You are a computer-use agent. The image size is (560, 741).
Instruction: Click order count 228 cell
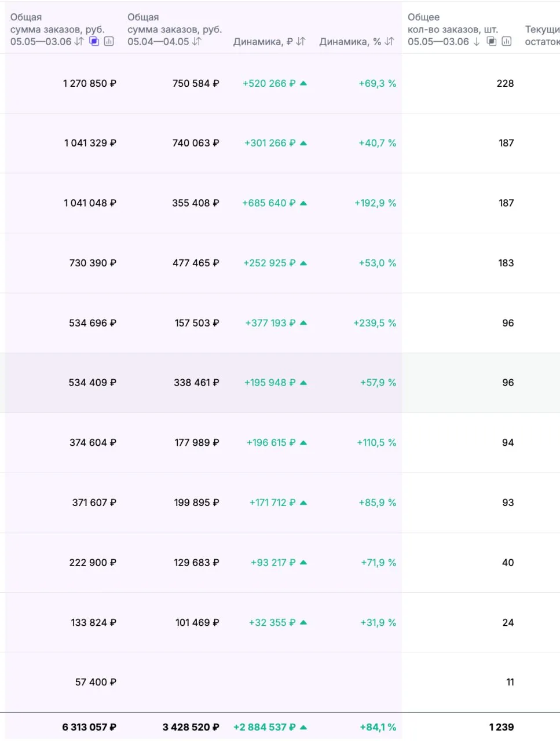[505, 83]
